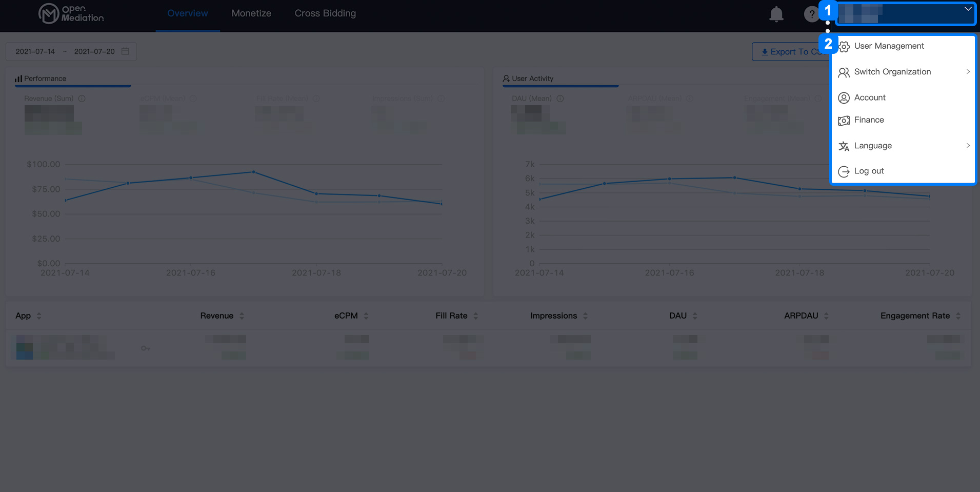Click the info icon beside Revenue (Sum)

82,98
